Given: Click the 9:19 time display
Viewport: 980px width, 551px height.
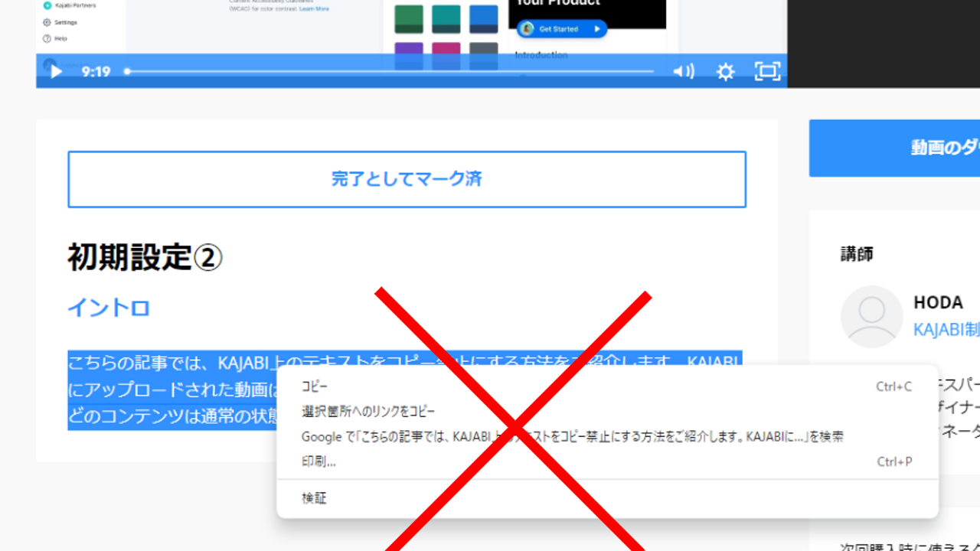Looking at the screenshot, I should [x=96, y=72].
